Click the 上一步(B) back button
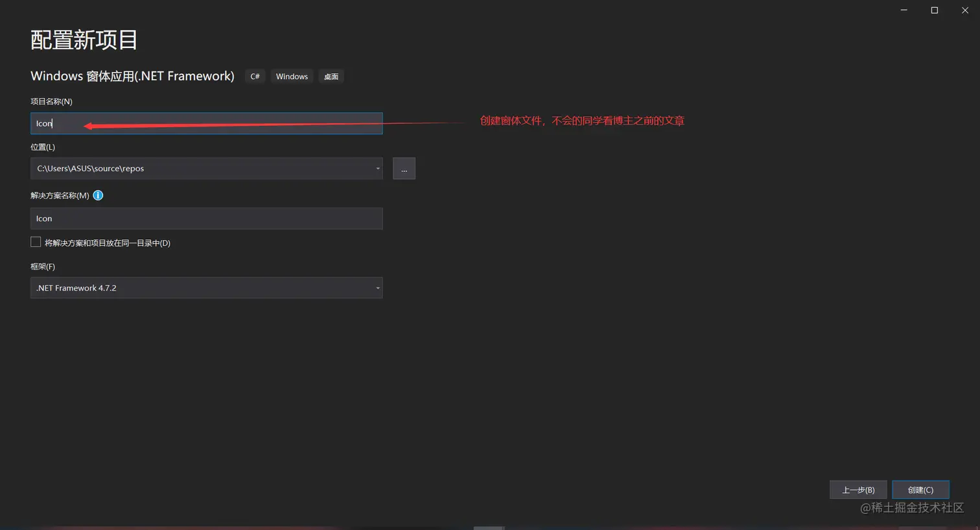 (x=858, y=490)
